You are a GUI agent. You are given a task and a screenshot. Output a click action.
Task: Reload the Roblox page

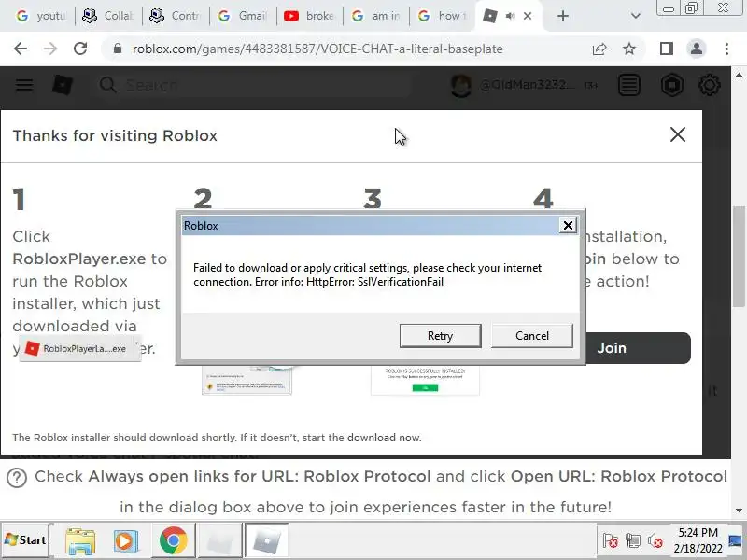click(80, 49)
